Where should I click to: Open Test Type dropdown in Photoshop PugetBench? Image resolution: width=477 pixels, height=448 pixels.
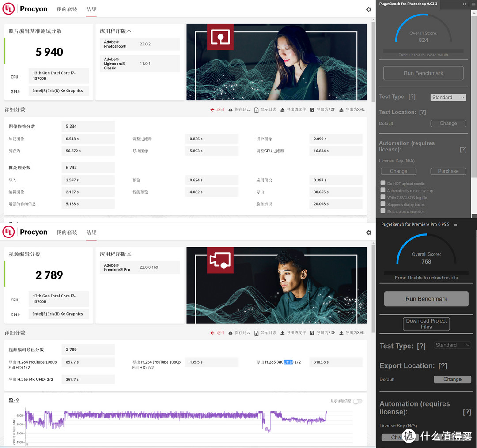point(448,98)
